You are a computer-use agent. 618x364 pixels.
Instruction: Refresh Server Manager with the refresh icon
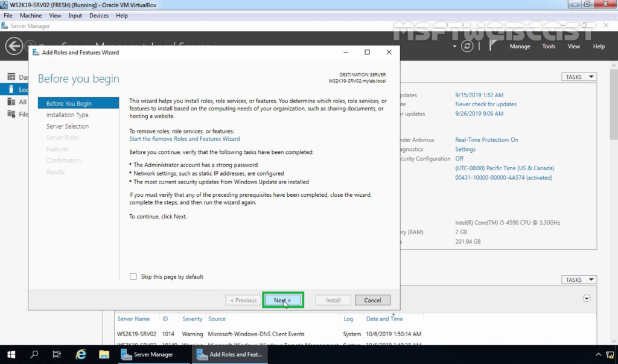click(x=467, y=46)
